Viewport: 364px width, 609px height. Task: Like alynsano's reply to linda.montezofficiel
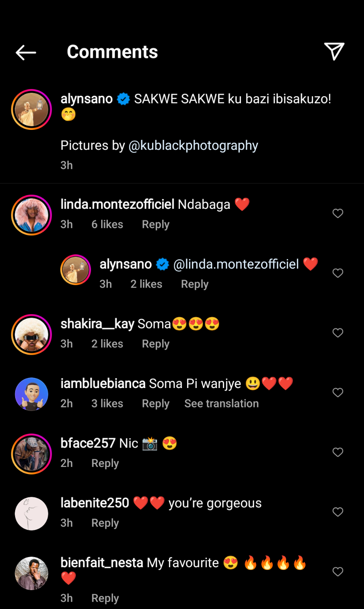(x=338, y=273)
